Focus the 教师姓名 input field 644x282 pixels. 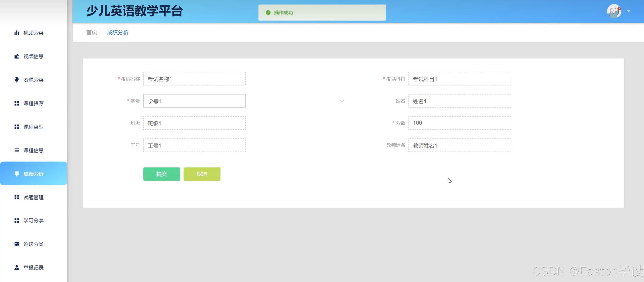pos(460,145)
